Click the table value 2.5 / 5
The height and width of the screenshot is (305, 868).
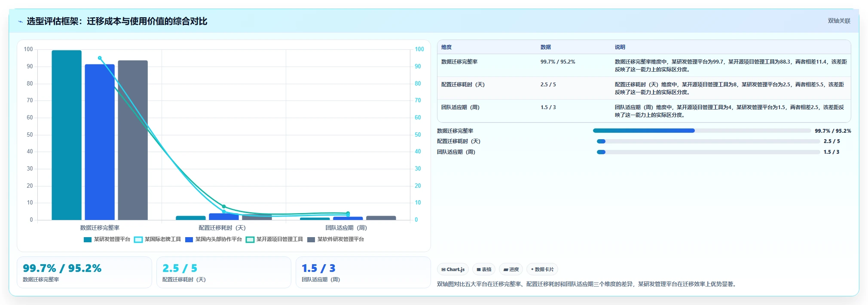coord(548,85)
